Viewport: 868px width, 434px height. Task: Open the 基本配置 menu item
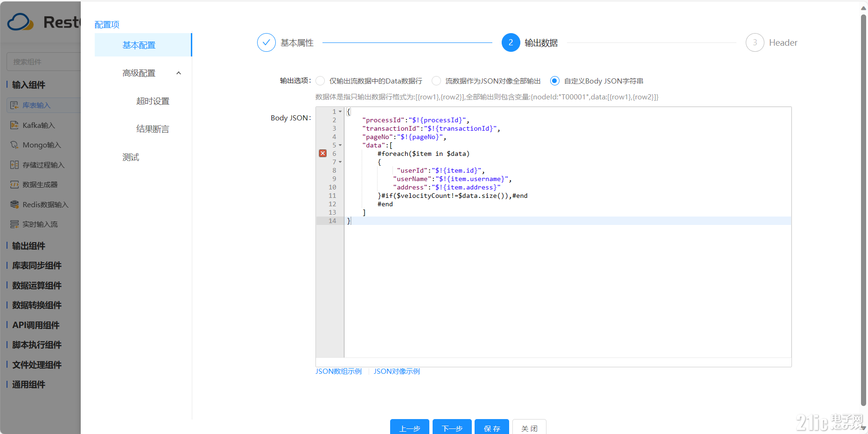click(143, 45)
